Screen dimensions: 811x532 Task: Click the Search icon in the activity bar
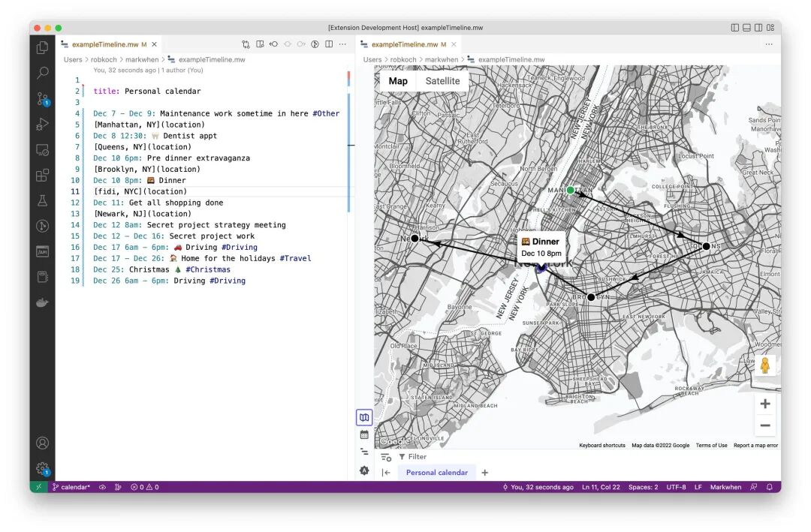(x=42, y=72)
